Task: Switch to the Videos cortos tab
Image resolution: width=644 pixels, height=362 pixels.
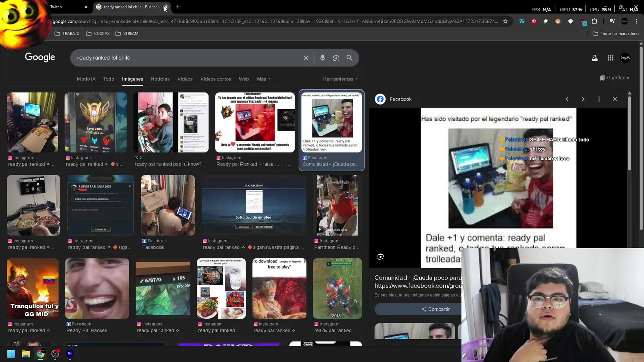Action: click(x=216, y=79)
